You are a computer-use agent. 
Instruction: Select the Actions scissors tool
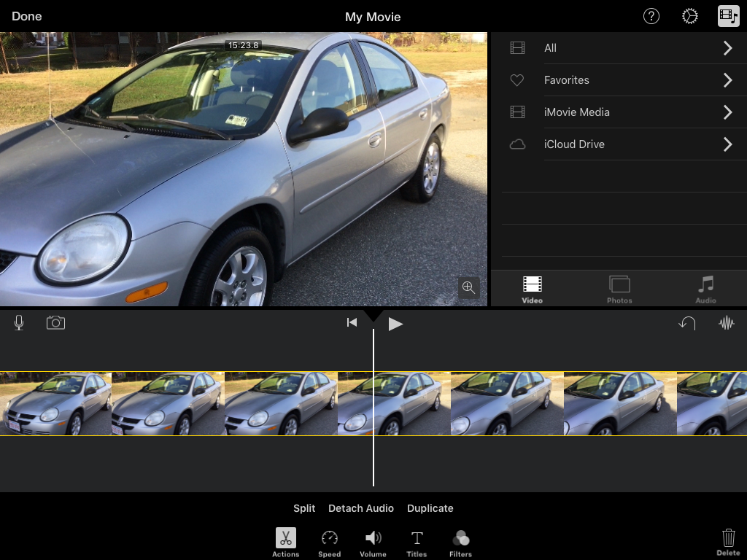click(285, 542)
